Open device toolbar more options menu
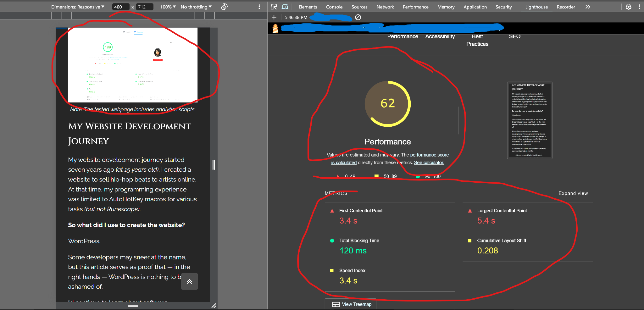 click(x=259, y=7)
